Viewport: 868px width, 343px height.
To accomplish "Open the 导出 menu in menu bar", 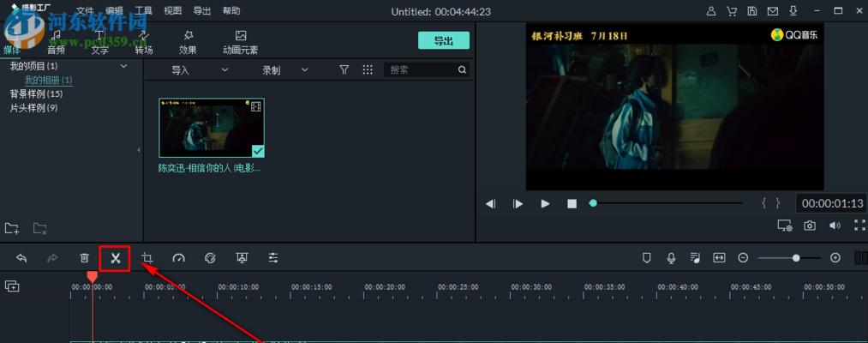I will 202,10.
